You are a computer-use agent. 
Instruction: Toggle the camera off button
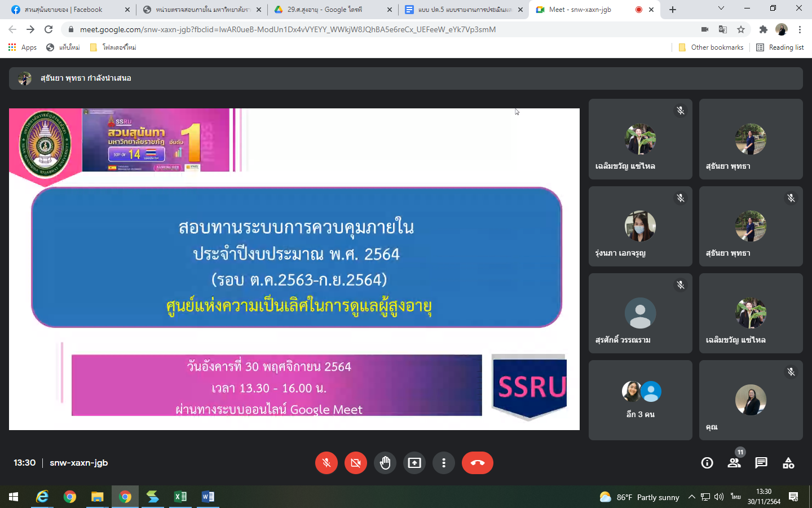pyautogui.click(x=356, y=463)
